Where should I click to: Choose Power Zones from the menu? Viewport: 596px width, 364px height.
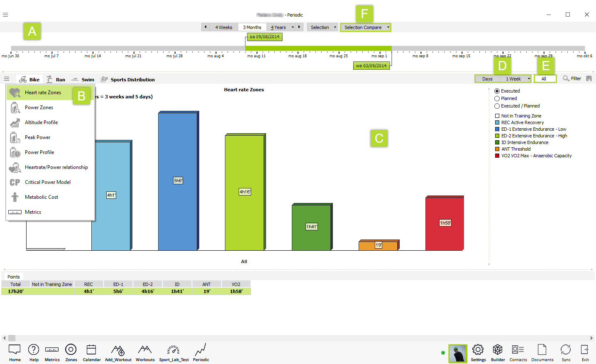coord(39,107)
